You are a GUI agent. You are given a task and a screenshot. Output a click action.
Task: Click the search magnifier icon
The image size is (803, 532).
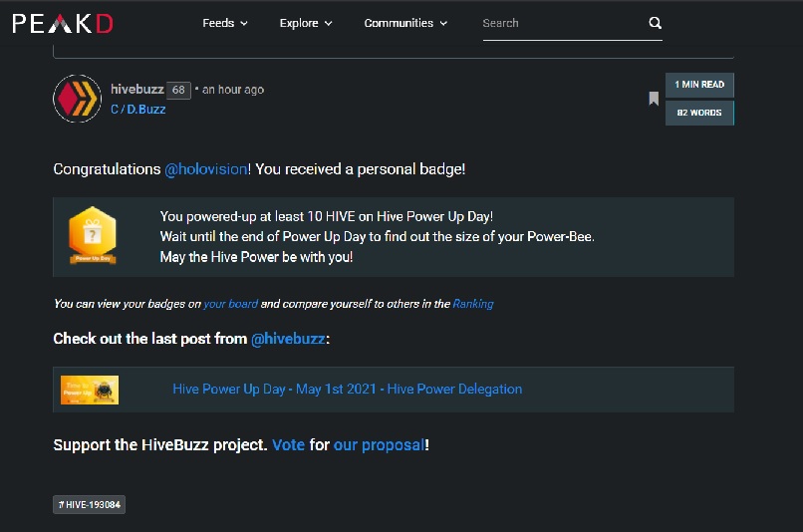click(x=655, y=23)
